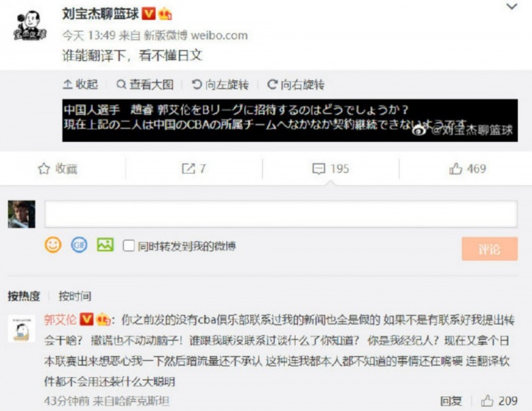
Task: Repost using the share icon with 7
Action: pyautogui.click(x=194, y=168)
